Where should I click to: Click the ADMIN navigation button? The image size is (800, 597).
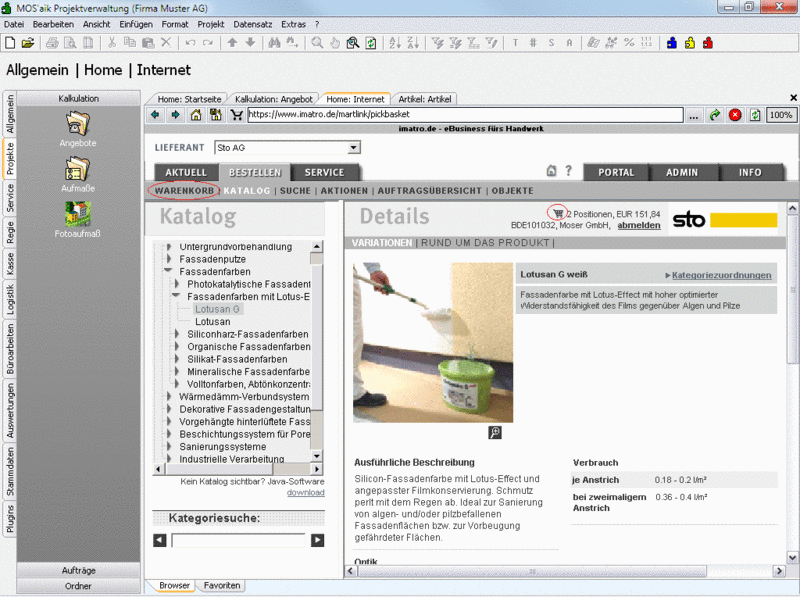click(x=682, y=172)
